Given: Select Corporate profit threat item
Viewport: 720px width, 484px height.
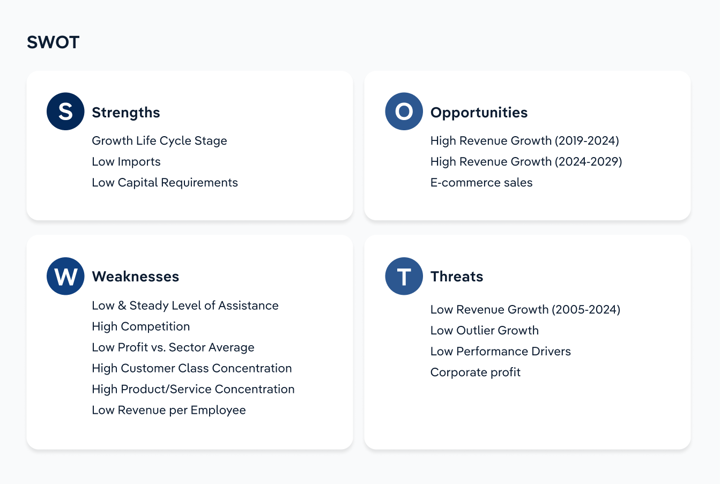Looking at the screenshot, I should pyautogui.click(x=475, y=372).
